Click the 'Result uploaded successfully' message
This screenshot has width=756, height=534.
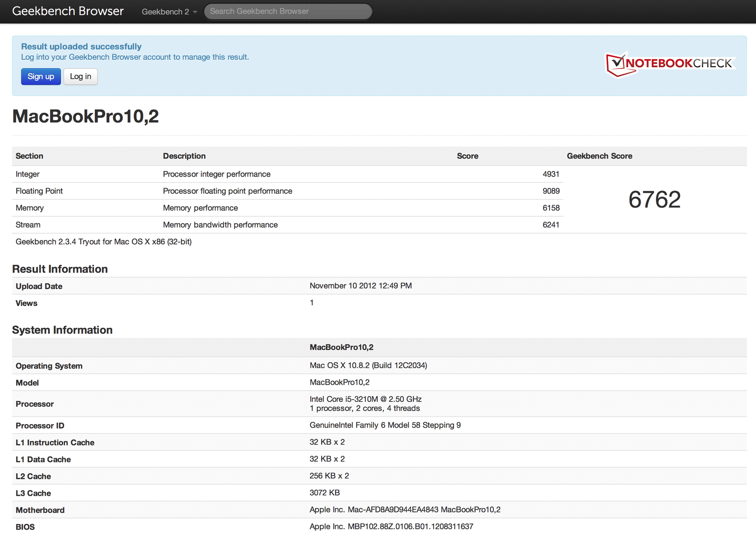click(x=81, y=46)
